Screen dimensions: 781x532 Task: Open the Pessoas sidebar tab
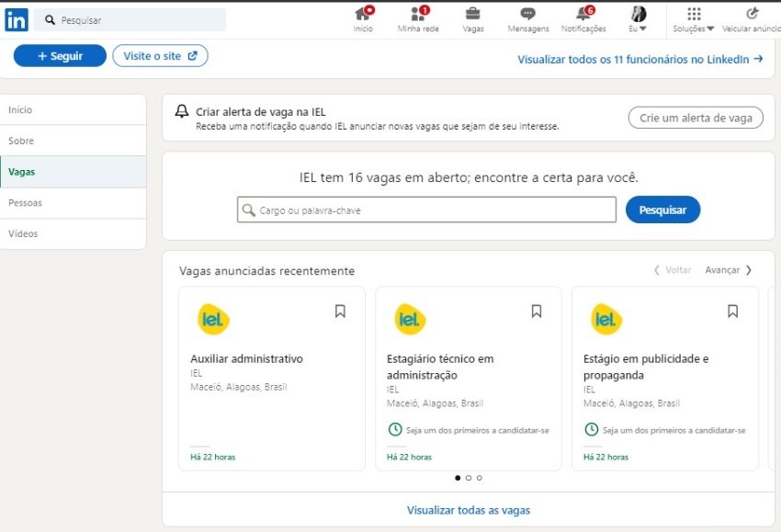(74, 203)
